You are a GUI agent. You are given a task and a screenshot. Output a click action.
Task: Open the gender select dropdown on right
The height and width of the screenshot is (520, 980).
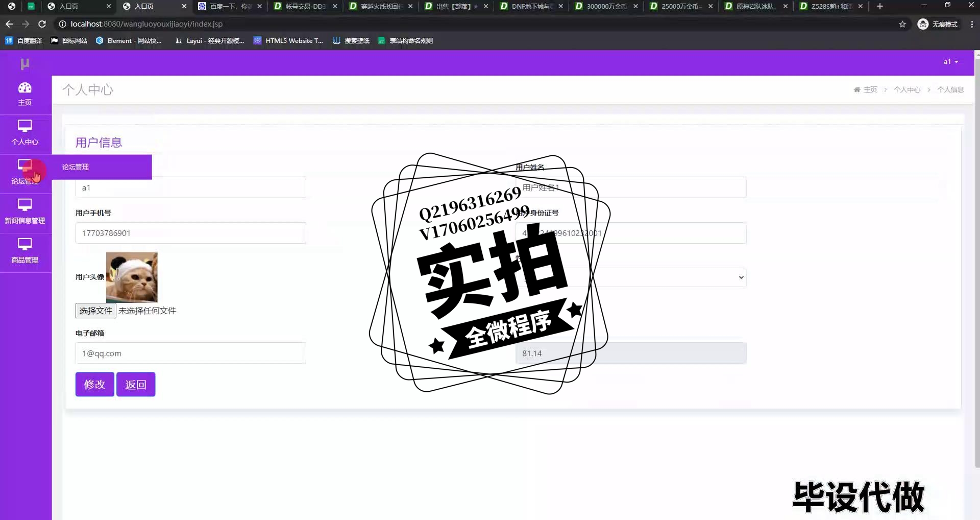pos(631,277)
